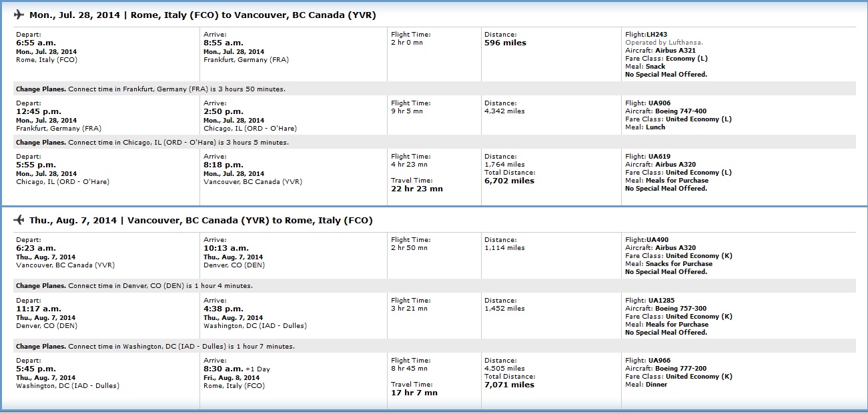Click the Frankfurt connect time notice bar

click(x=435, y=89)
